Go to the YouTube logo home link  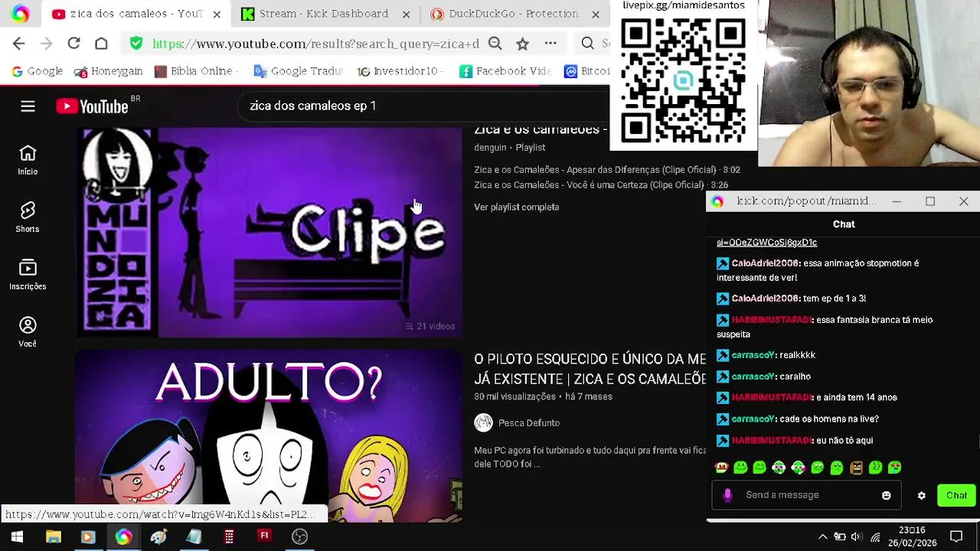point(93,106)
